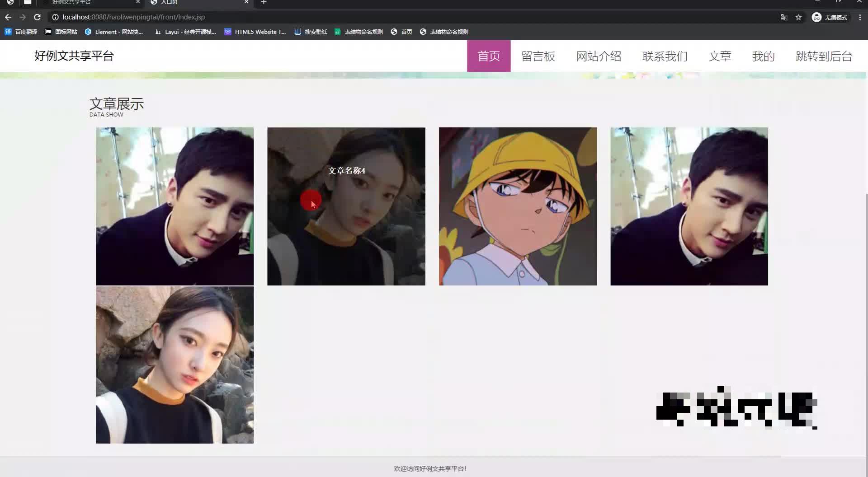Open the HTML5 Website bookmark
The image size is (868, 477).
255,32
